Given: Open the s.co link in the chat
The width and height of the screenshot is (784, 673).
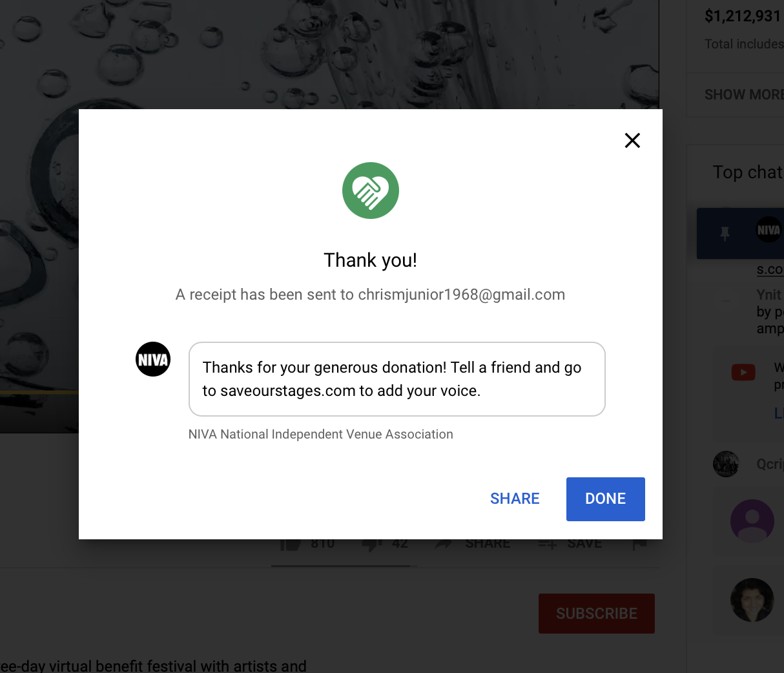Looking at the screenshot, I should pyautogui.click(x=770, y=270).
